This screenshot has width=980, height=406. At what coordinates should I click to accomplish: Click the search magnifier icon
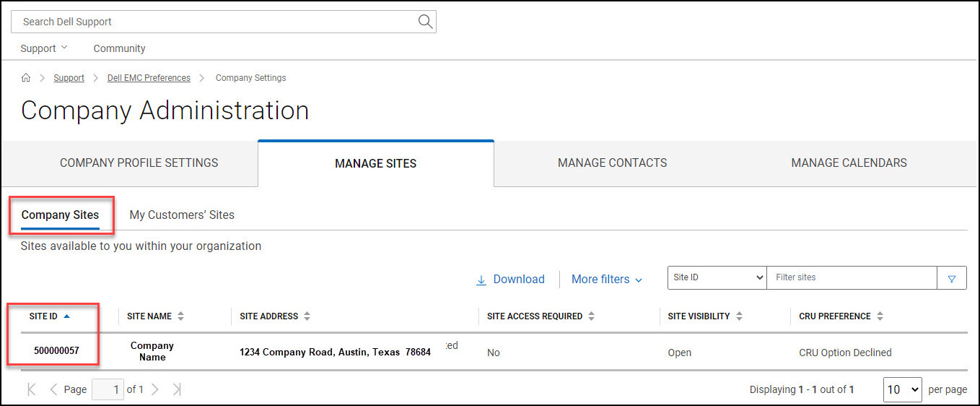(x=425, y=22)
